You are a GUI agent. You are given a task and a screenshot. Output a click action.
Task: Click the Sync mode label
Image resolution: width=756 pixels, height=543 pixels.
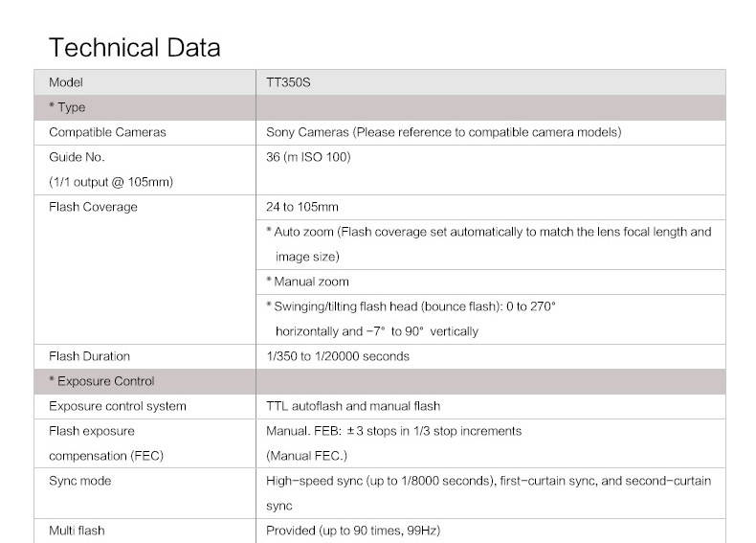[x=80, y=481]
